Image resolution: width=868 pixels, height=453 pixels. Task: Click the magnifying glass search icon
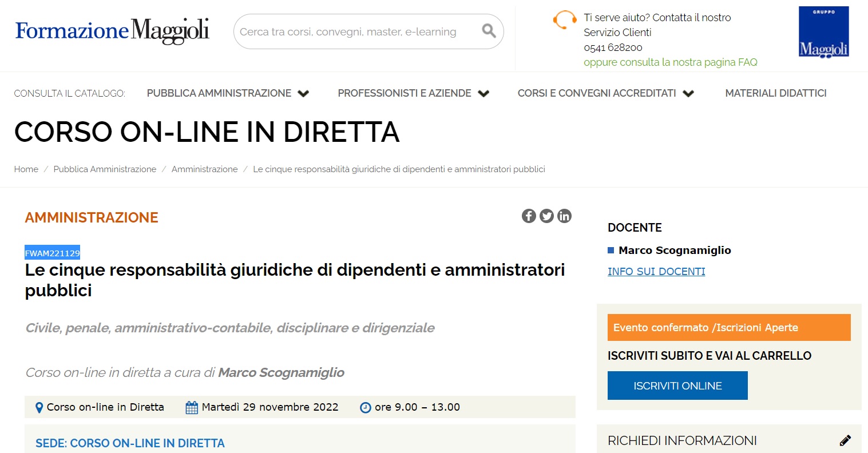(x=489, y=31)
